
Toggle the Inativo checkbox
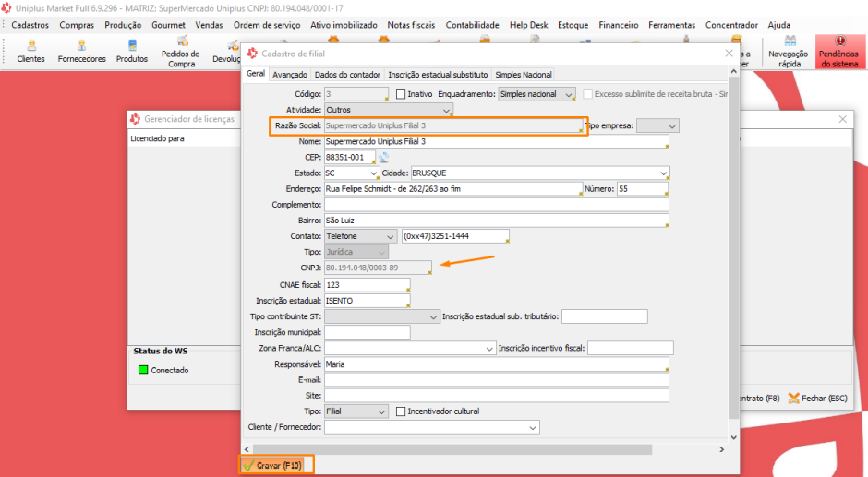[401, 94]
